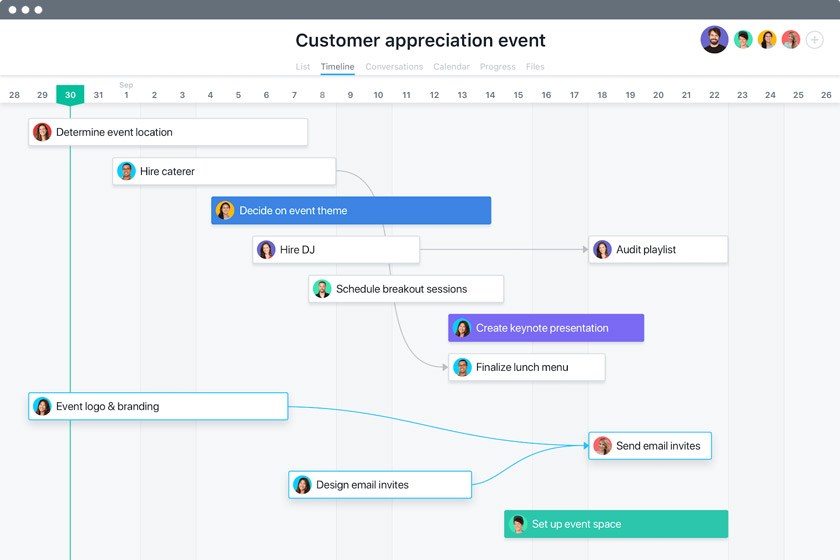The image size is (840, 560).
Task: Click assignee avatar on Set up event space
Action: [518, 524]
